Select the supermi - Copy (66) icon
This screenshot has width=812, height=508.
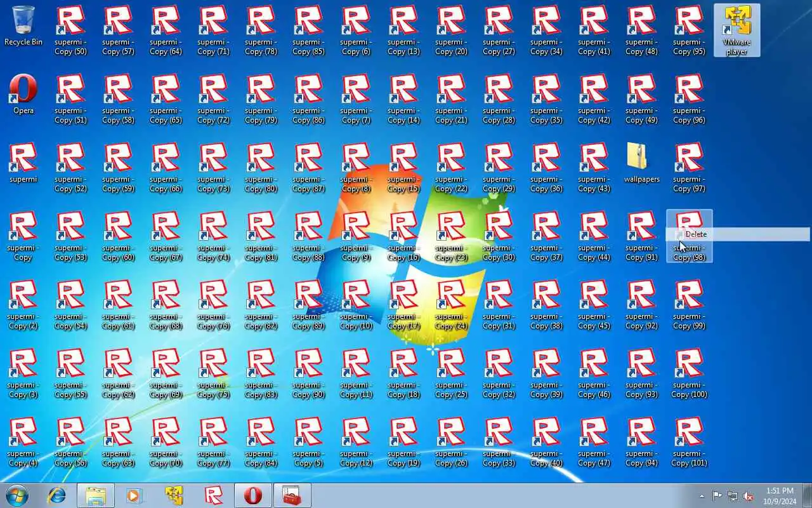(166, 167)
